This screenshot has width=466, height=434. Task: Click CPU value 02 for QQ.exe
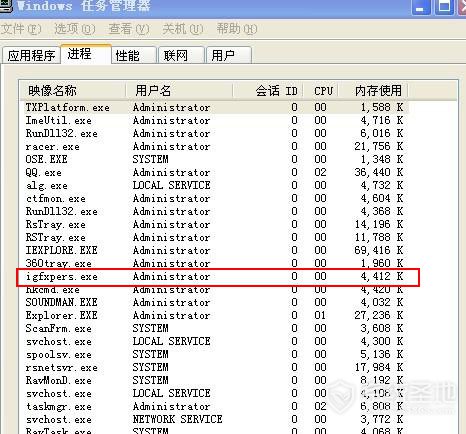click(320, 172)
